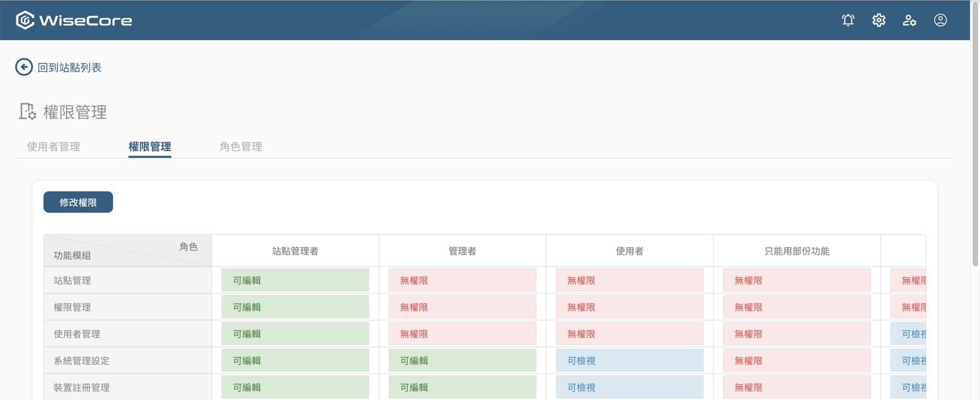Select the 權限管理 row label in table
This screenshot has height=400, width=980.
[73, 307]
